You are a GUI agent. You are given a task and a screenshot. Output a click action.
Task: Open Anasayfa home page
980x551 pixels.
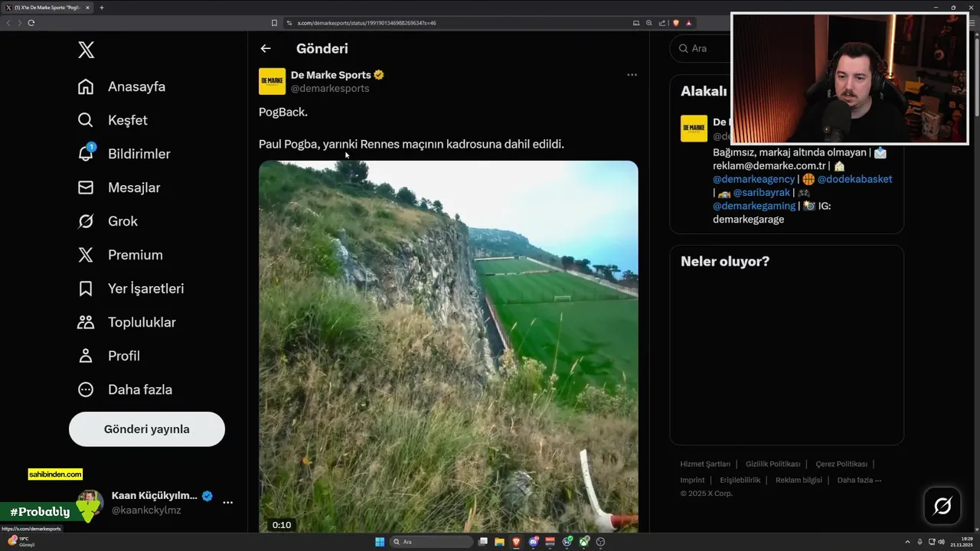(122, 86)
